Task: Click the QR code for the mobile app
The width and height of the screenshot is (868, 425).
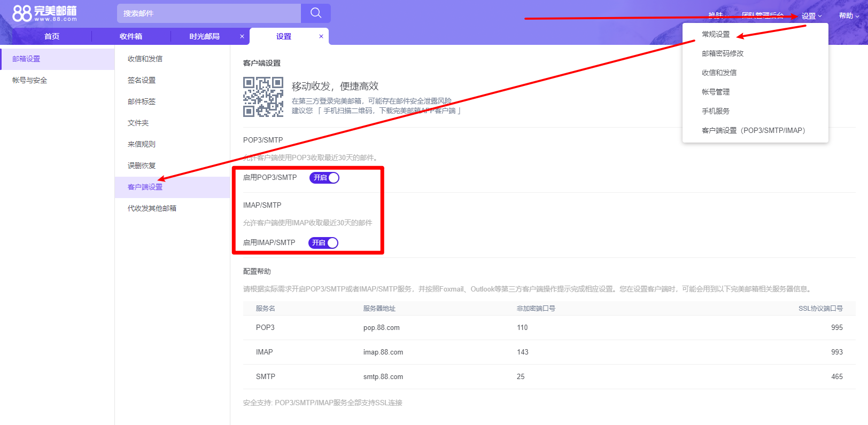Action: click(x=263, y=97)
